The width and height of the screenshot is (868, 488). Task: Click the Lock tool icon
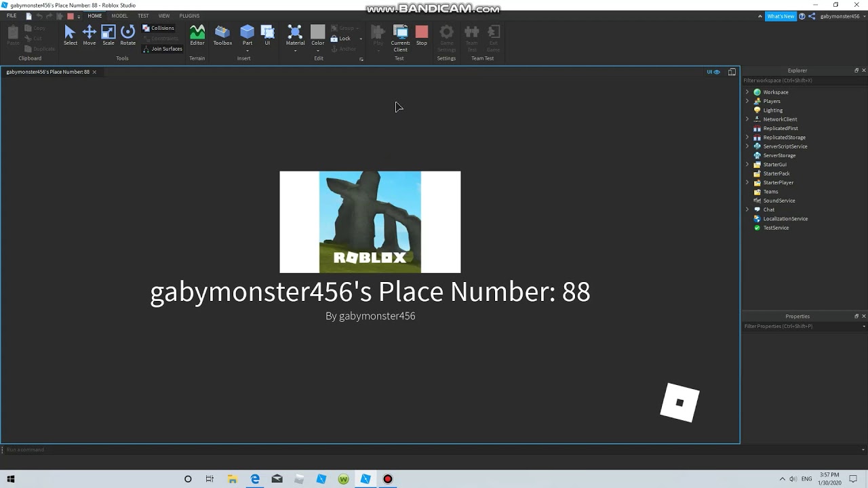(x=334, y=39)
